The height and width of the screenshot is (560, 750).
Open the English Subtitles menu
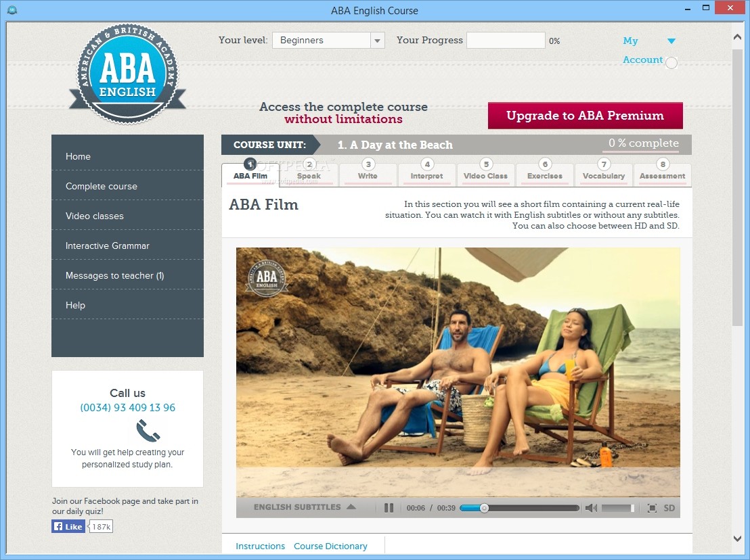click(x=304, y=507)
